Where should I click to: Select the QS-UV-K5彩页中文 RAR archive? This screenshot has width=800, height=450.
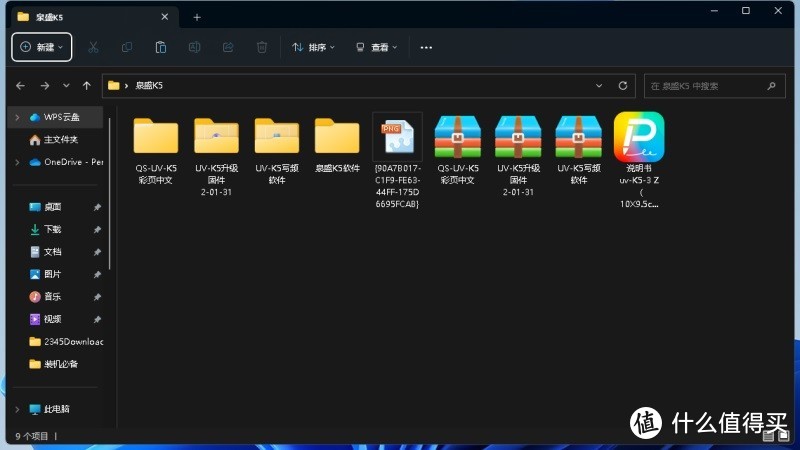point(458,137)
